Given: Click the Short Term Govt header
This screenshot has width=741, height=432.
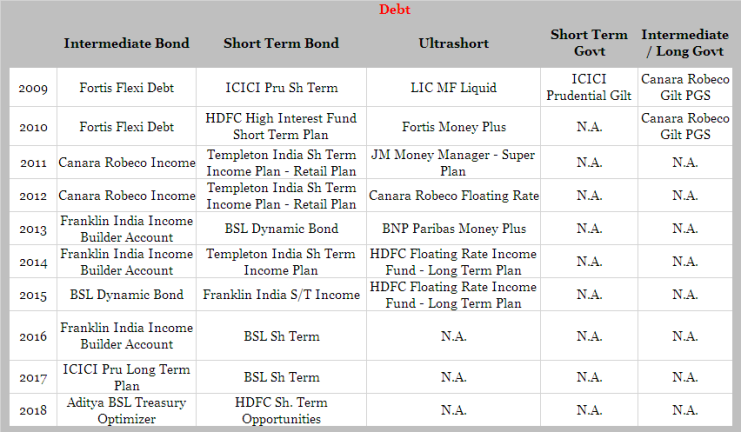Looking at the screenshot, I should pyautogui.click(x=589, y=43).
